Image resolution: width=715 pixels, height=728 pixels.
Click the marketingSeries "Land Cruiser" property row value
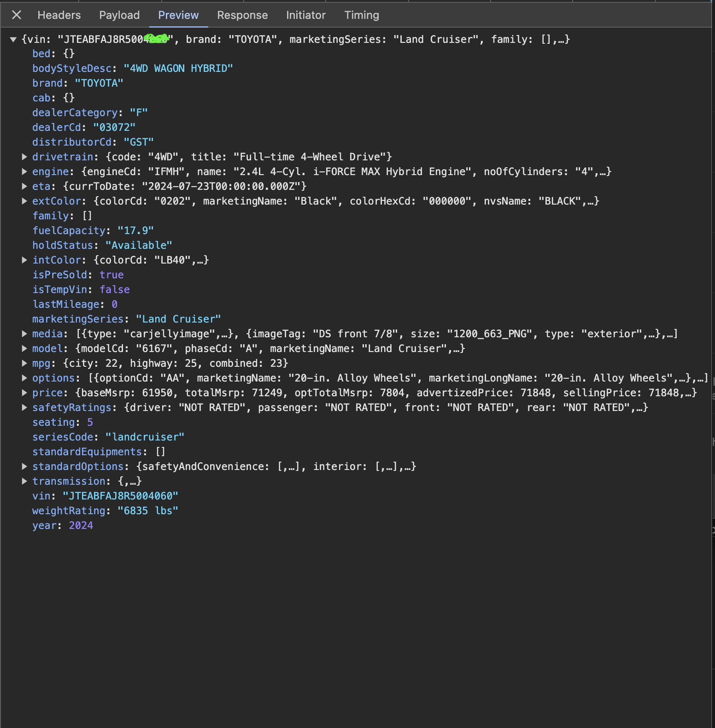click(178, 319)
